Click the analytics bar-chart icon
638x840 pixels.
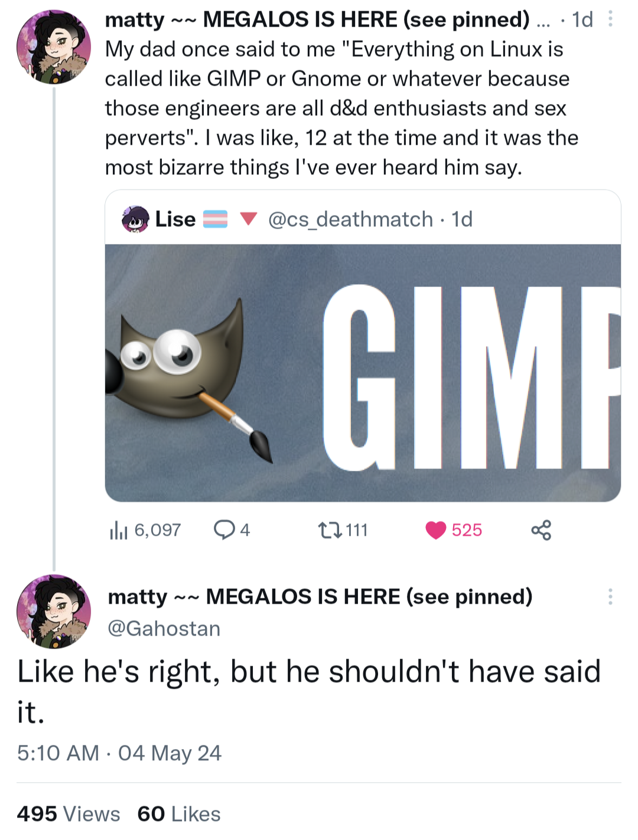point(118,530)
